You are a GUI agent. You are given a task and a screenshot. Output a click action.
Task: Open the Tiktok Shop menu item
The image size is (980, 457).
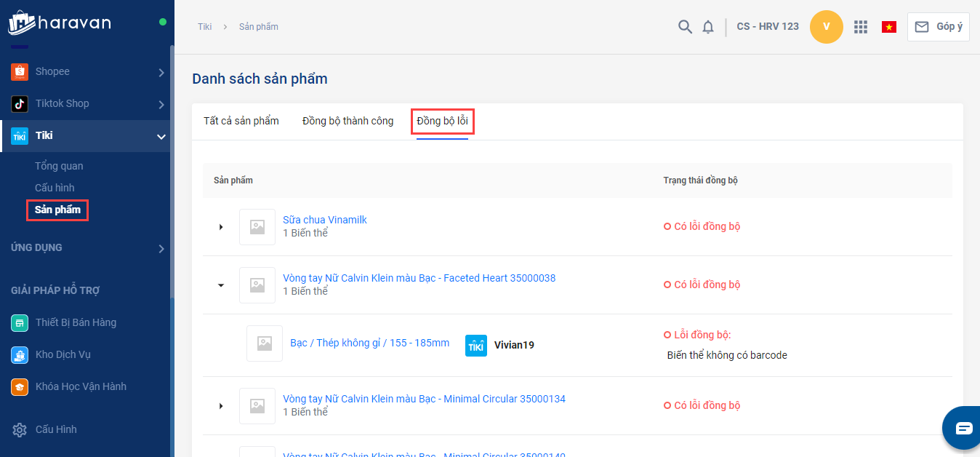click(x=87, y=103)
